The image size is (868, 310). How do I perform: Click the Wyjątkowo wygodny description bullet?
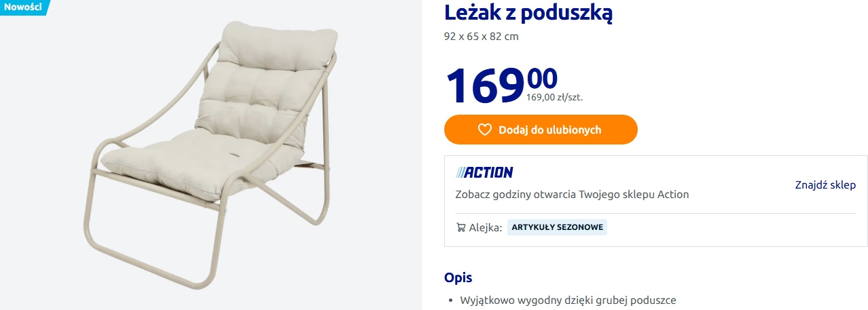[x=568, y=300]
